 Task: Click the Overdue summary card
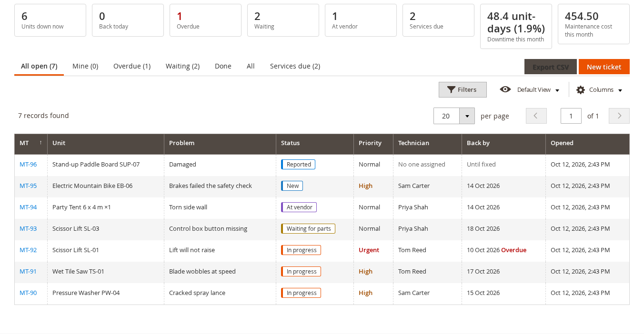coord(205,20)
